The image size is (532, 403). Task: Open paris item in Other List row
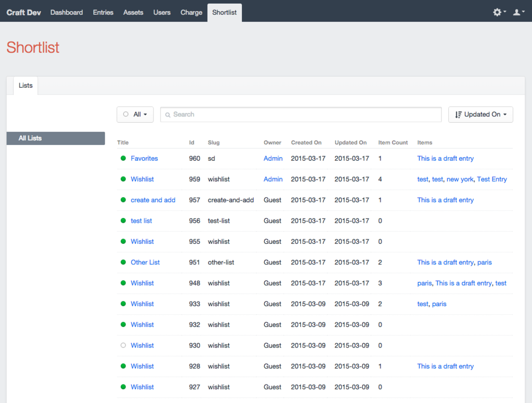(484, 262)
